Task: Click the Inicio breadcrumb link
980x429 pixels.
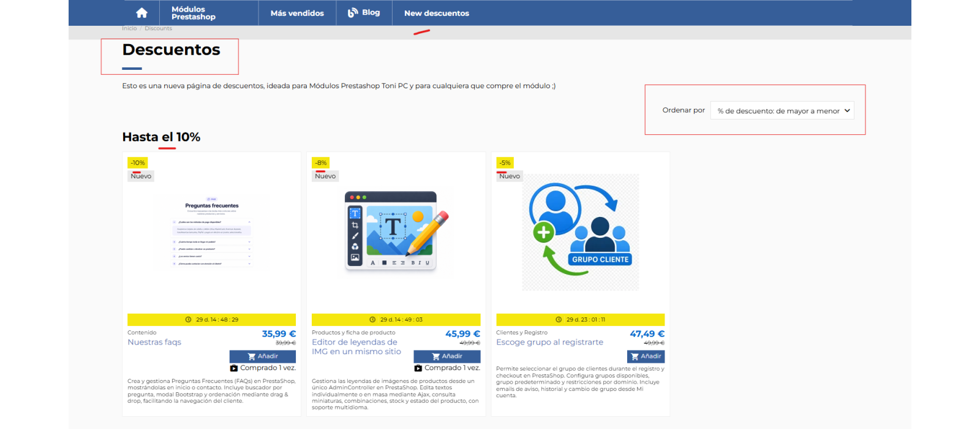Action: (129, 28)
